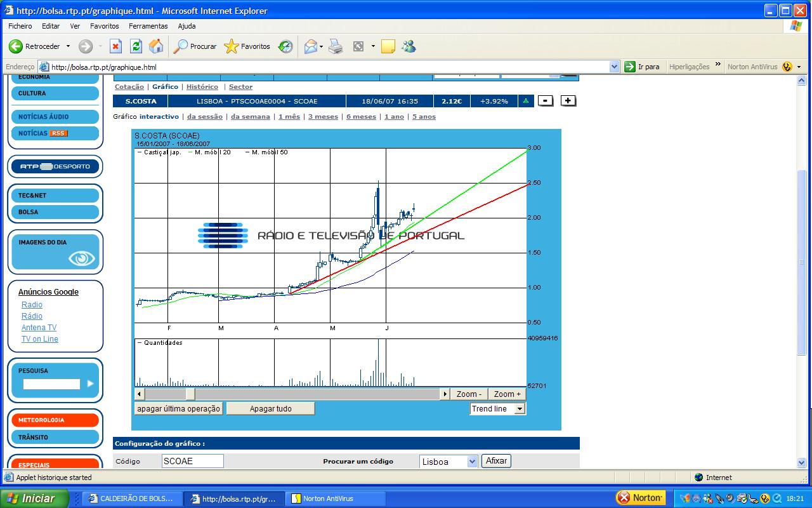Switch to the Histórico tab link

202,87
